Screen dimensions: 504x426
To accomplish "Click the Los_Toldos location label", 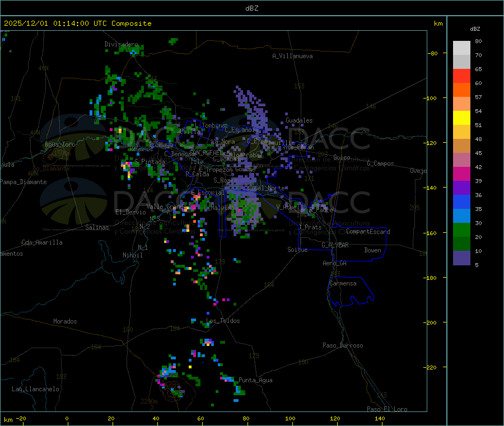I will click(223, 321).
